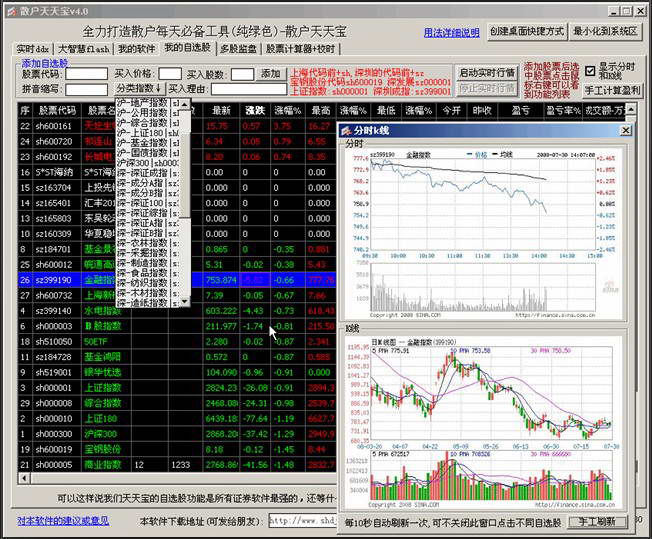Click the dropdown list scroll up arrow
The image size is (652, 539).
coord(185,103)
